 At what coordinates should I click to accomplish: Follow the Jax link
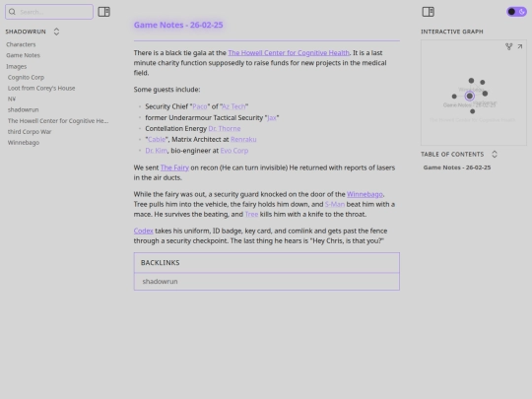(x=272, y=118)
